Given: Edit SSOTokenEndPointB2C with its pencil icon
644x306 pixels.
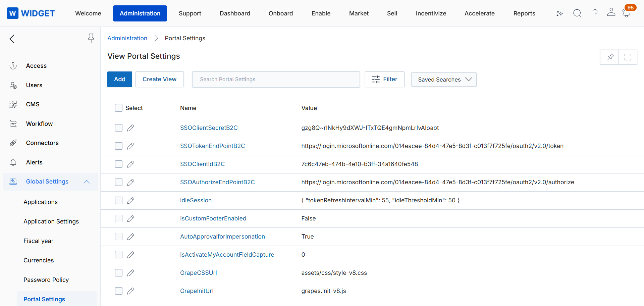Looking at the screenshot, I should pyautogui.click(x=131, y=146).
